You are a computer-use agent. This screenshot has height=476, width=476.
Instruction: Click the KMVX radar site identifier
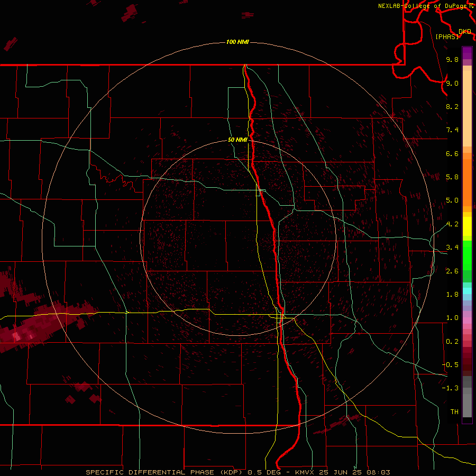coord(304,472)
